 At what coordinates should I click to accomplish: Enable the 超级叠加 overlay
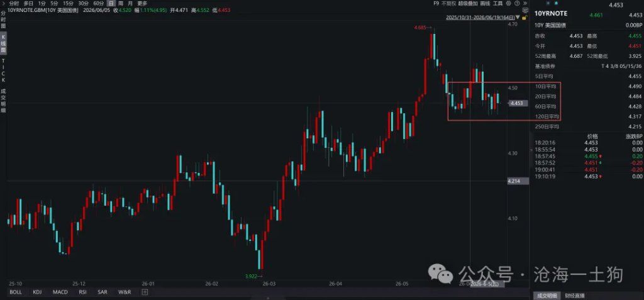pyautogui.click(x=468, y=3)
